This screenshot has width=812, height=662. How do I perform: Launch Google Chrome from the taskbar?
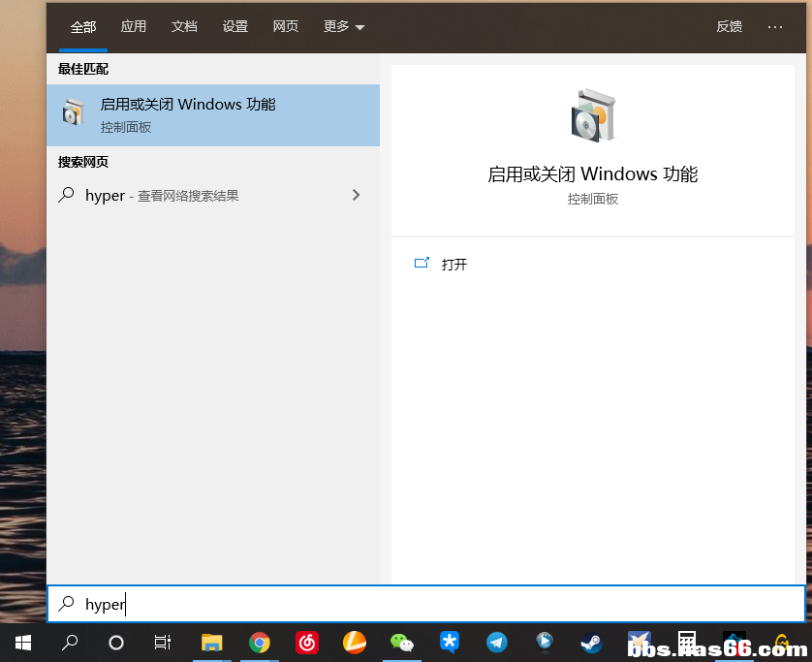pos(260,642)
